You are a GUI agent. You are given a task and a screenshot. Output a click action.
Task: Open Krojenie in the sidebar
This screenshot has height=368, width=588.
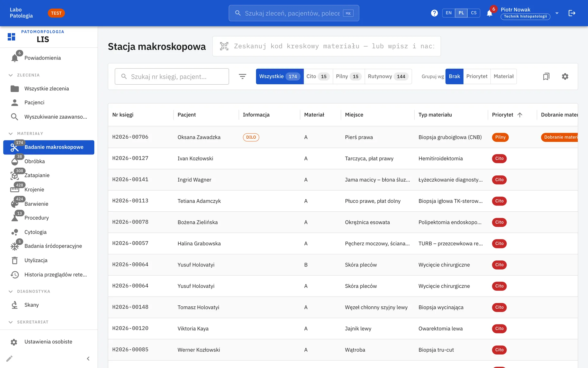pyautogui.click(x=49, y=190)
